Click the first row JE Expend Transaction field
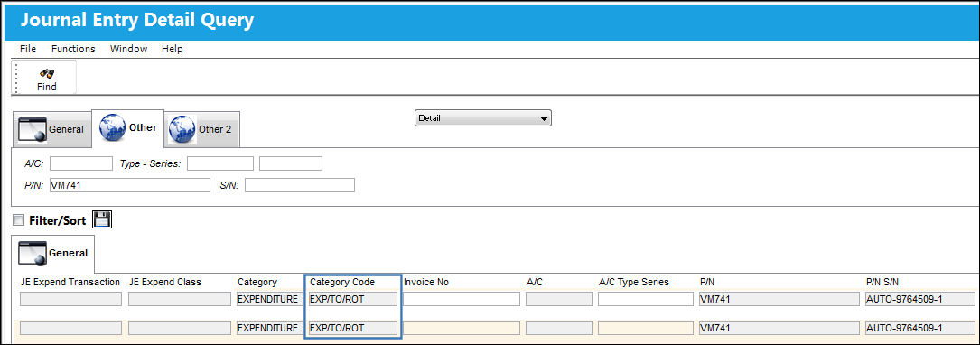The image size is (980, 345). [70, 299]
